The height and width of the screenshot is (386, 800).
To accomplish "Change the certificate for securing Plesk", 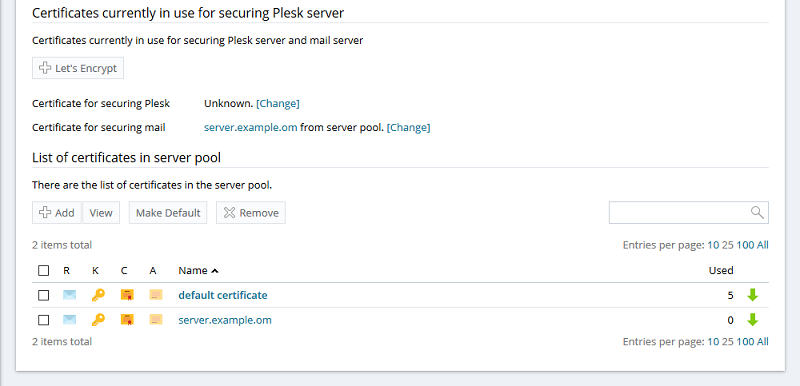I will coord(278,104).
